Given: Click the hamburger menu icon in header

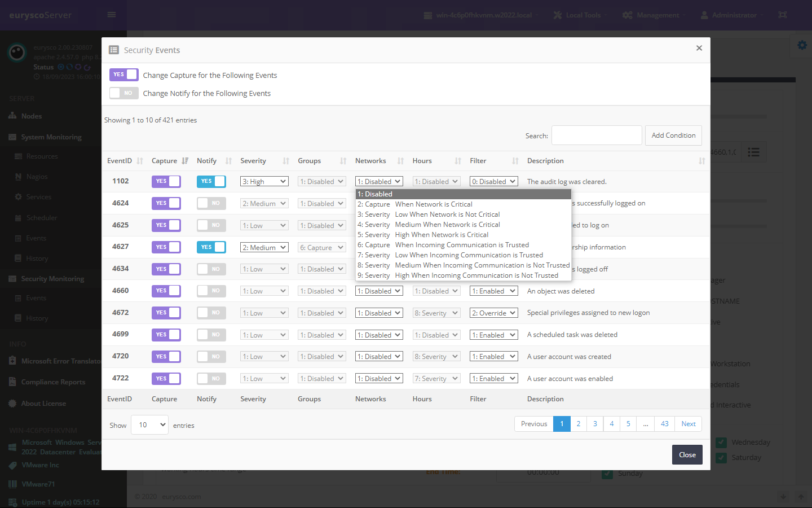Looking at the screenshot, I should 112,15.
